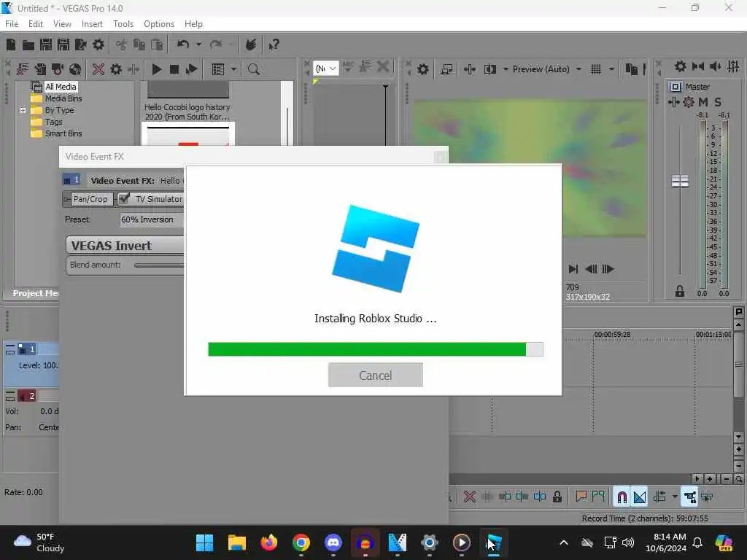Solo the Master bus with S
The height and width of the screenshot is (560, 747).
pos(718,102)
